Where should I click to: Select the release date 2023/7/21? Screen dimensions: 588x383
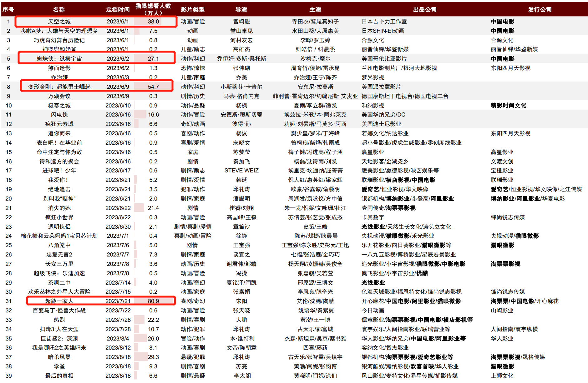tap(118, 301)
